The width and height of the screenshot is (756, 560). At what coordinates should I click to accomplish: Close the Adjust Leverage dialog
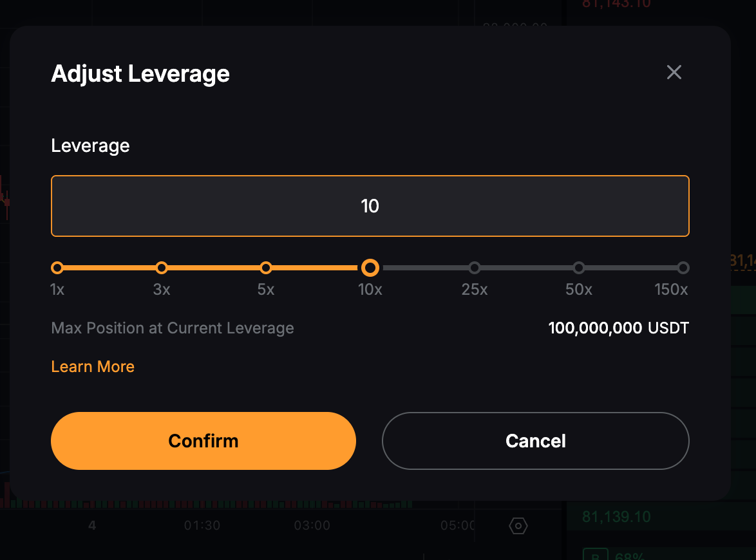674,72
